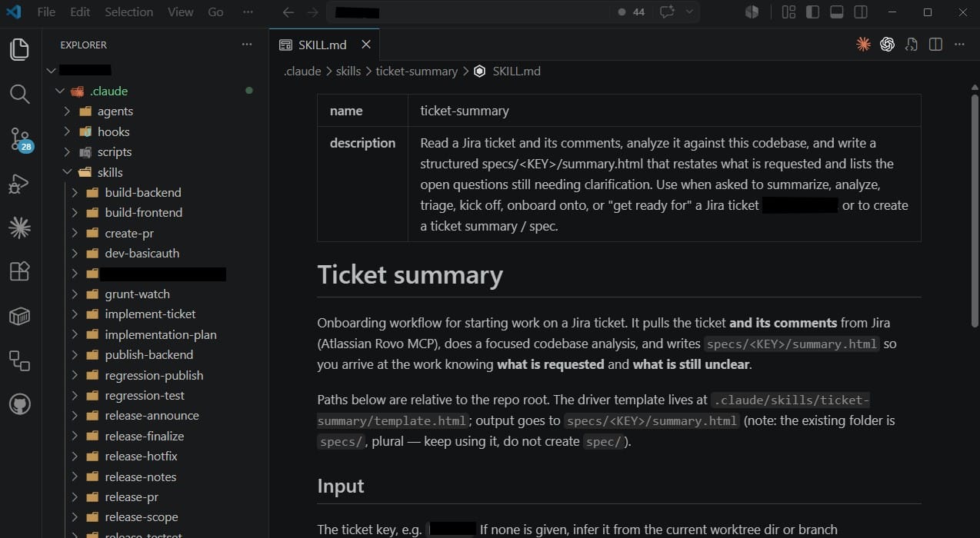The width and height of the screenshot is (980, 538).
Task: Open the overflow menu ellipsis in menu bar
Action: pos(247,12)
